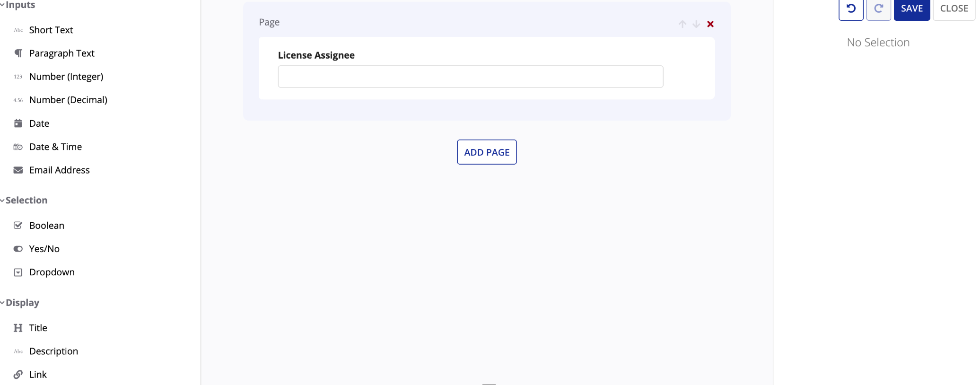
Task: Save the form
Action: [x=912, y=9]
